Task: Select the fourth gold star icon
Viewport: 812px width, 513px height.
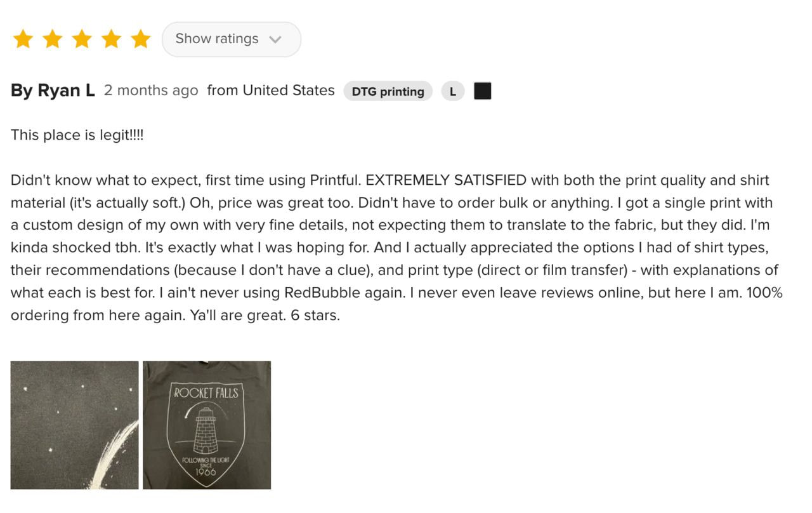Action: (x=111, y=39)
